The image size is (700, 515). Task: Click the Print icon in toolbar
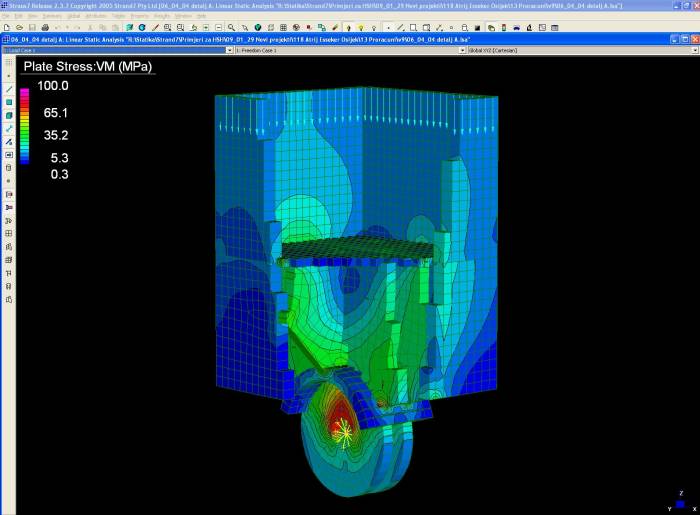tap(45, 26)
